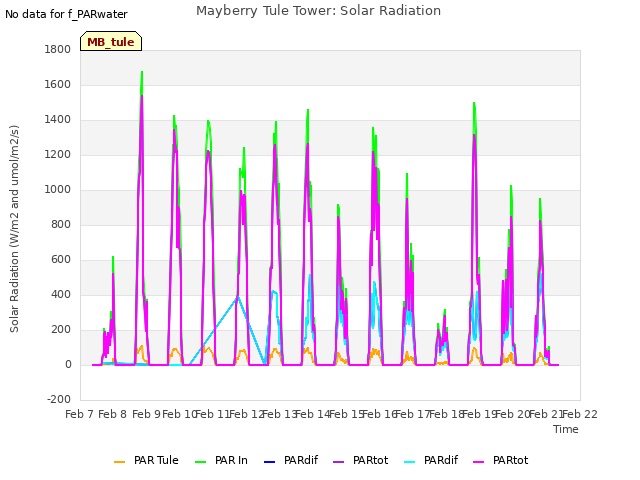Click the MB_tule label box
This screenshot has width=640, height=480.
point(111,41)
